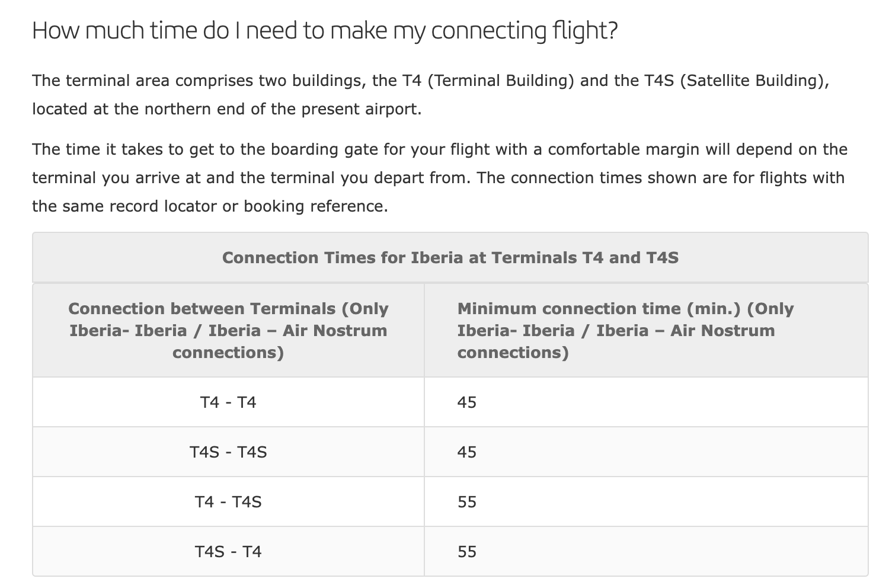Click the paragraph about boarding gate time
Screen dimensions: 889x588
point(440,178)
